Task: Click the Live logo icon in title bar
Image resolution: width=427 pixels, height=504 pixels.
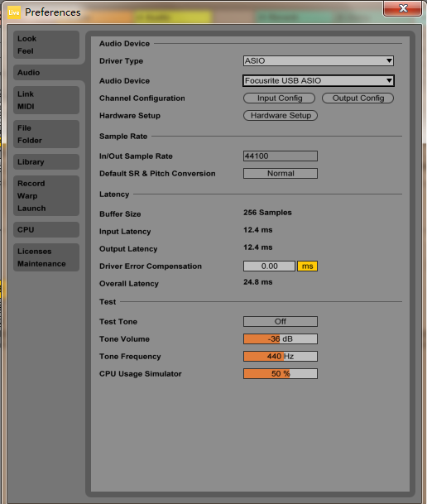Action: click(x=14, y=12)
